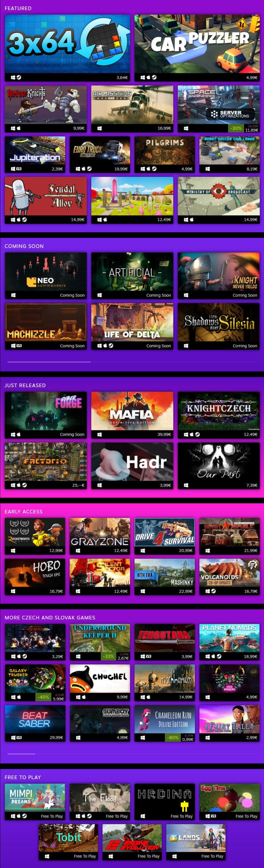This screenshot has height=868, width=264.
Task: Select the Machinarium game capsule
Action: 164,683
